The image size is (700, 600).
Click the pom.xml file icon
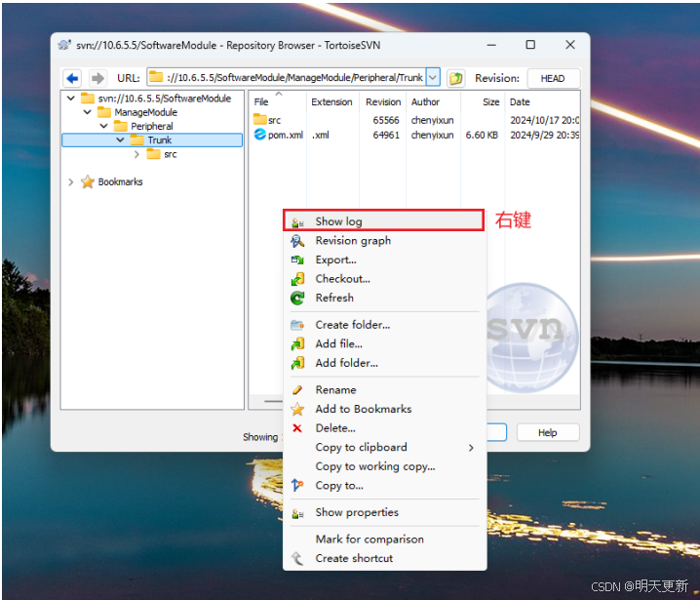click(x=260, y=134)
